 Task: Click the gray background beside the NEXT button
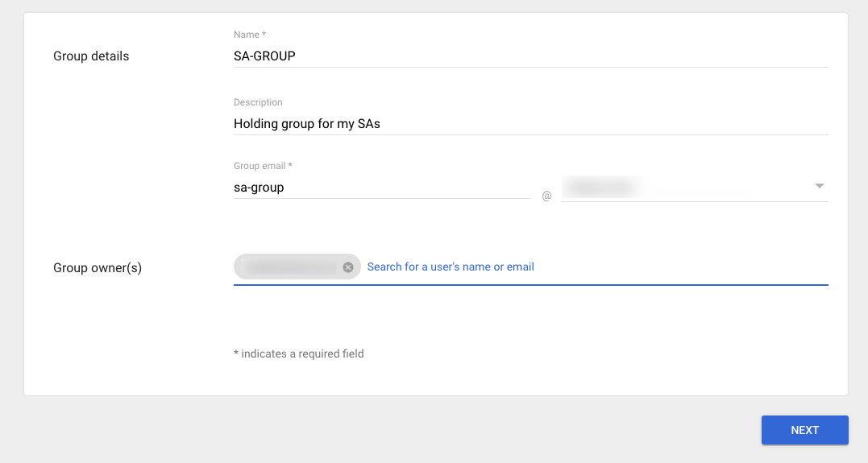[484, 430]
